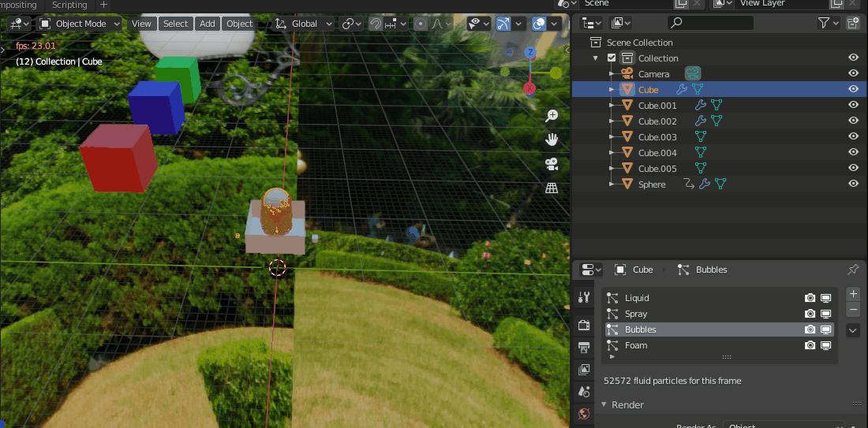Click mesh data icon on Cube.003 row
This screenshot has width=868, height=428.
(700, 136)
